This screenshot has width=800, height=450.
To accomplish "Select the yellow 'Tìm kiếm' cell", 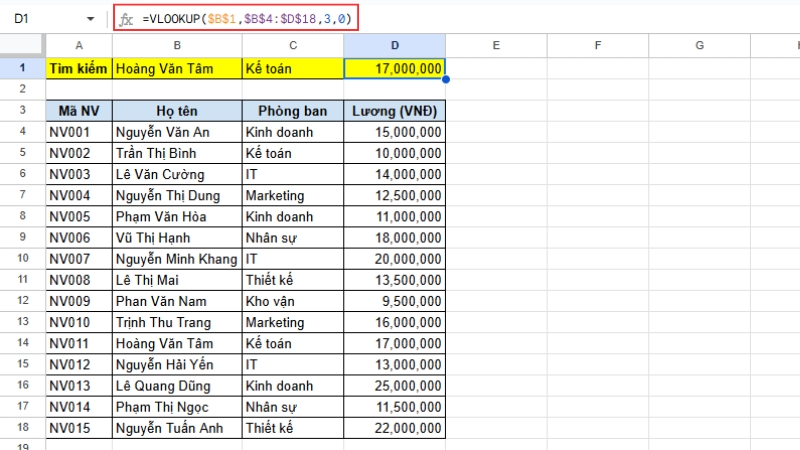I will coord(79,68).
